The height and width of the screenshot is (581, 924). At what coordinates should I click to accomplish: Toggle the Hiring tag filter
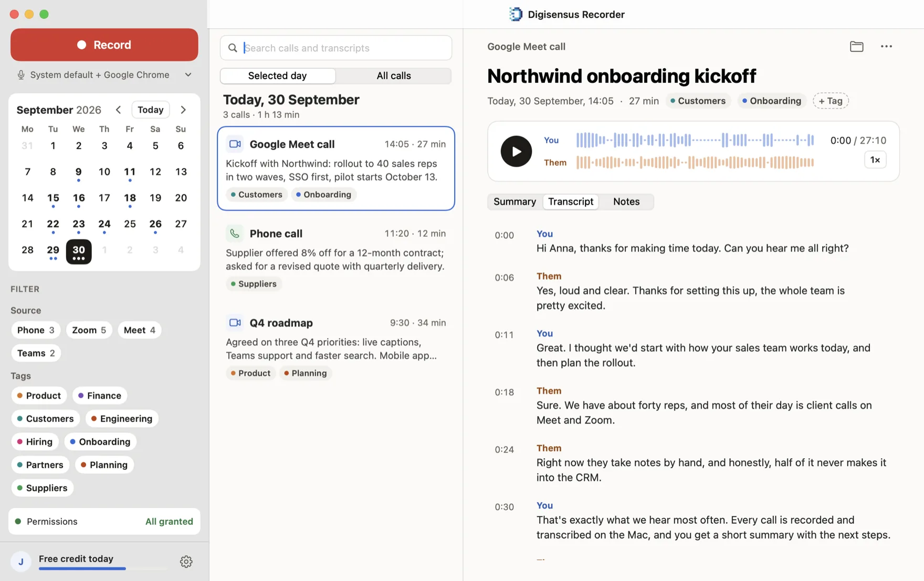(x=35, y=442)
